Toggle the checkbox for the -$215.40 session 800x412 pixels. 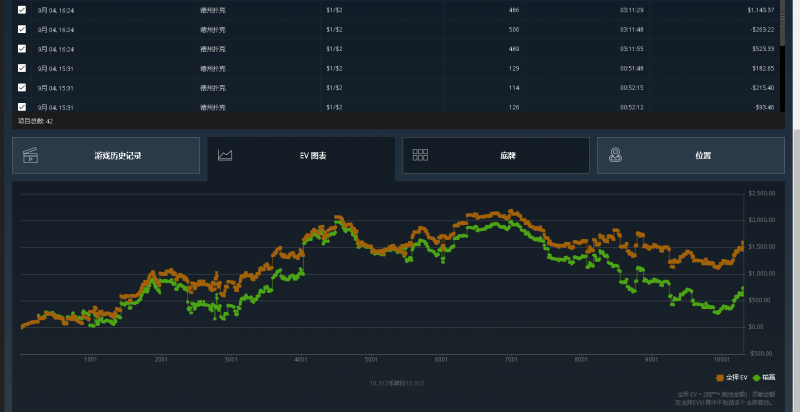point(22,87)
